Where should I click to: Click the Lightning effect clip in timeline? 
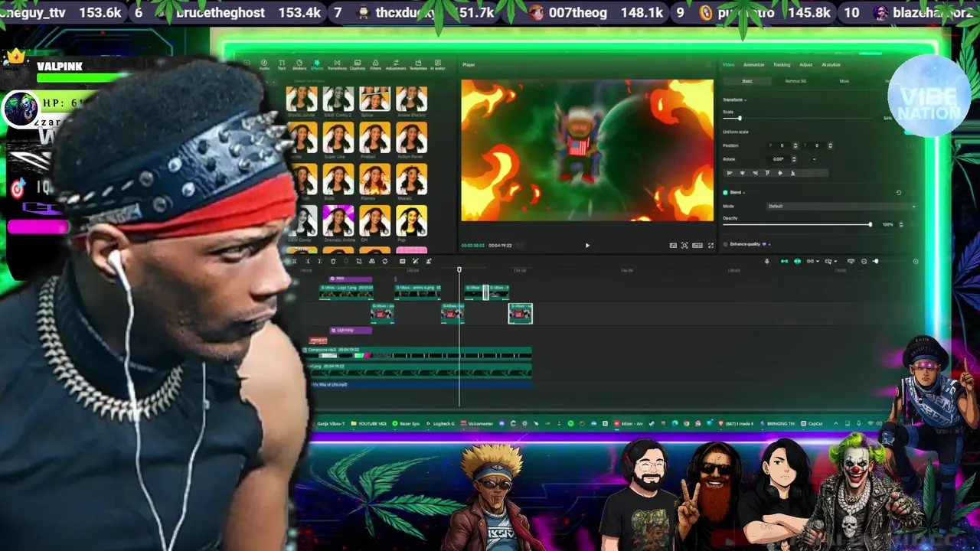click(351, 330)
